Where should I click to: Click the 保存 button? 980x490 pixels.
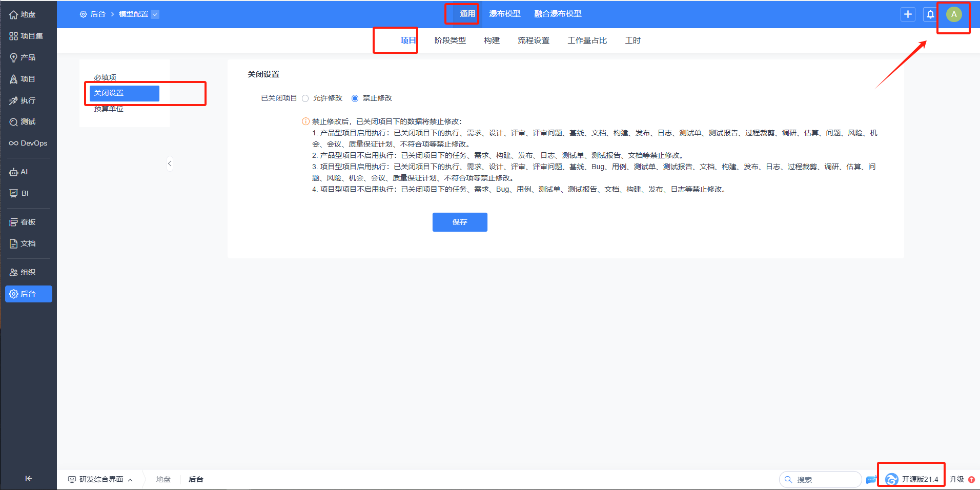tap(460, 222)
